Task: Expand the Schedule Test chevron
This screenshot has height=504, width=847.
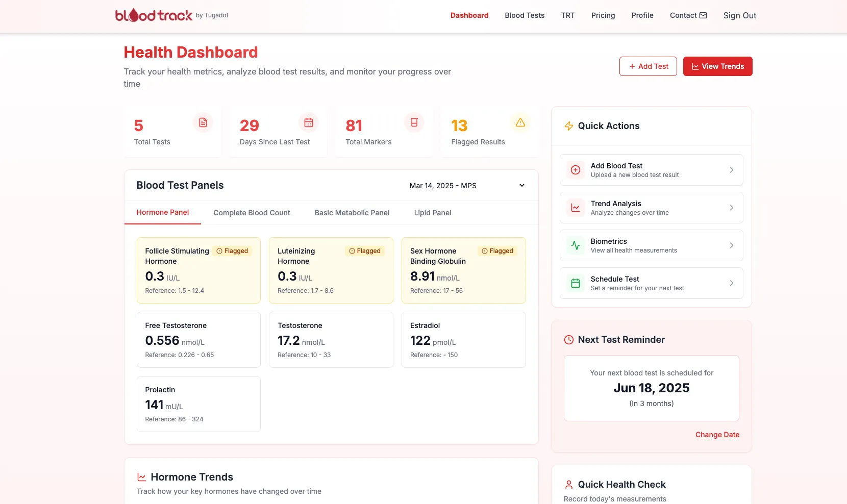Action: (732, 283)
